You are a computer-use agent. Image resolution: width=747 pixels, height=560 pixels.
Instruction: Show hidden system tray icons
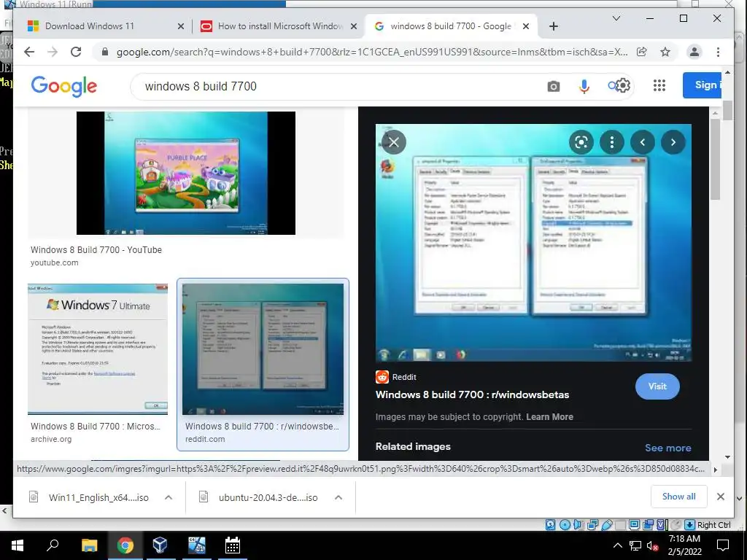617,545
